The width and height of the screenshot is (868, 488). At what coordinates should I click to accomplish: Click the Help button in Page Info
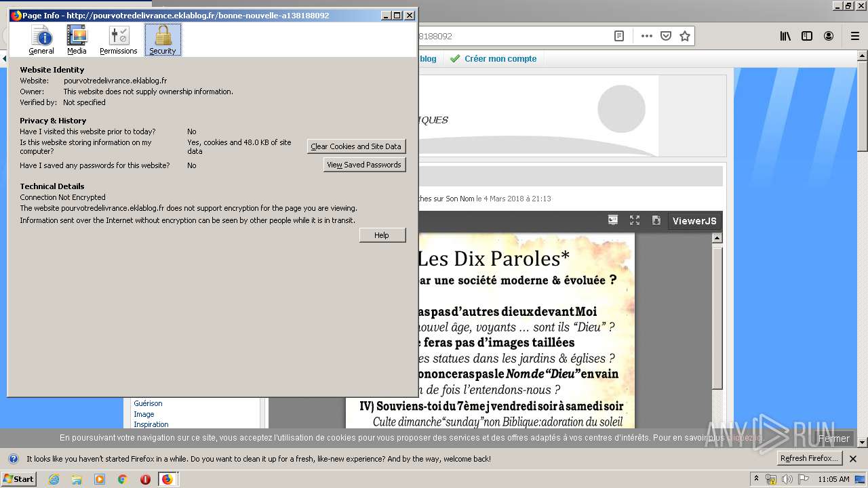point(382,235)
